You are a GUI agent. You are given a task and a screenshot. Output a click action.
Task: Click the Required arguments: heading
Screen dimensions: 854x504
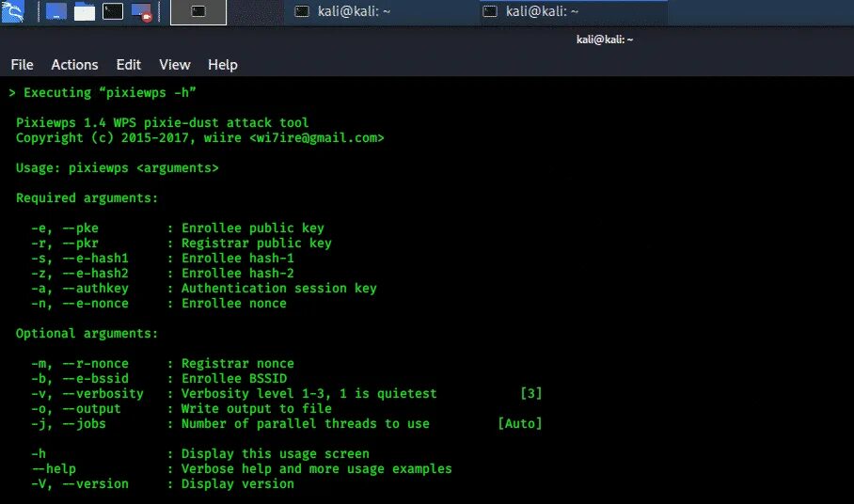coord(87,198)
